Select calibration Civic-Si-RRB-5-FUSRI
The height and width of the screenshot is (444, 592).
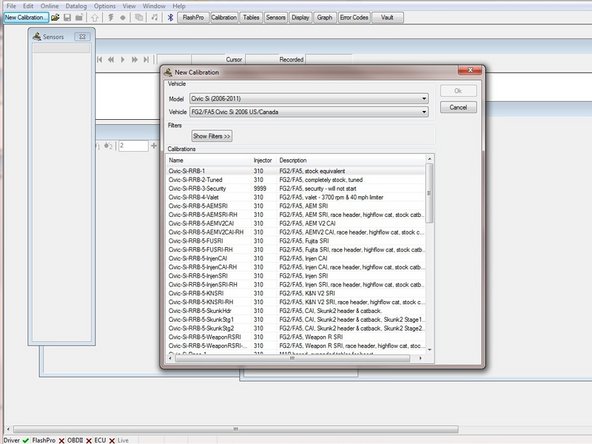(296, 241)
